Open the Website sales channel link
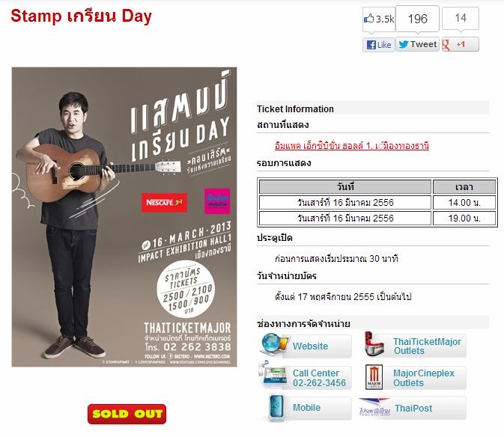 (x=310, y=346)
